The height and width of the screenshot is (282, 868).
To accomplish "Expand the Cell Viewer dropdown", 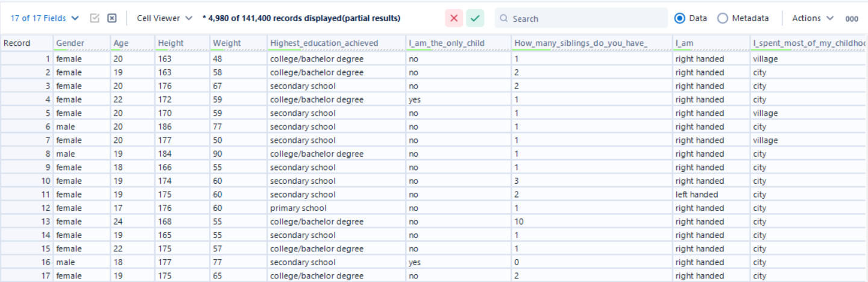I will coord(165,18).
